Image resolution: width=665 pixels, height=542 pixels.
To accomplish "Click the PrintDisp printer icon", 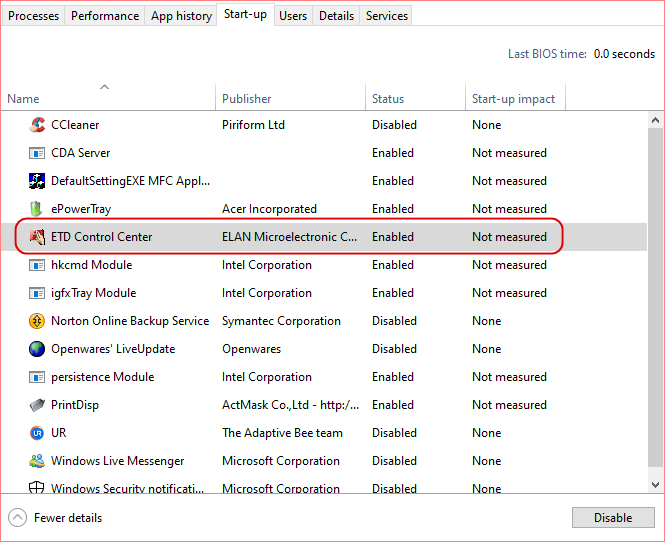I will pos(37,405).
